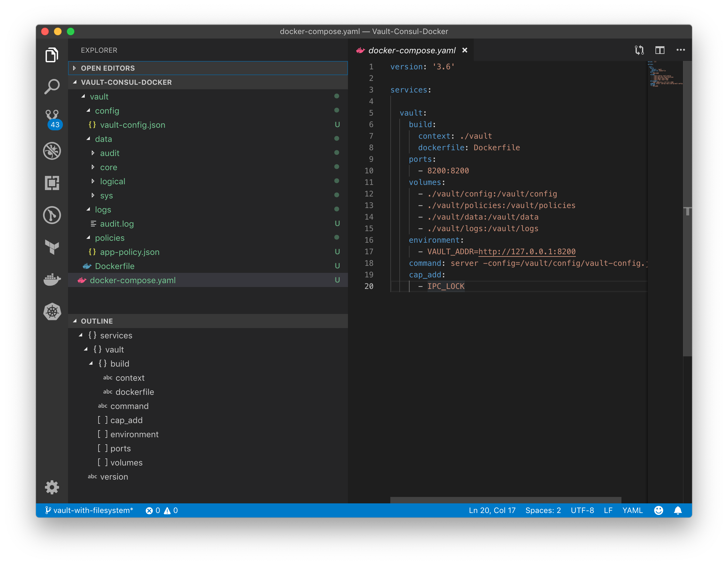This screenshot has height=565, width=728.
Task: Open Source Control with 43 changes
Action: [53, 119]
